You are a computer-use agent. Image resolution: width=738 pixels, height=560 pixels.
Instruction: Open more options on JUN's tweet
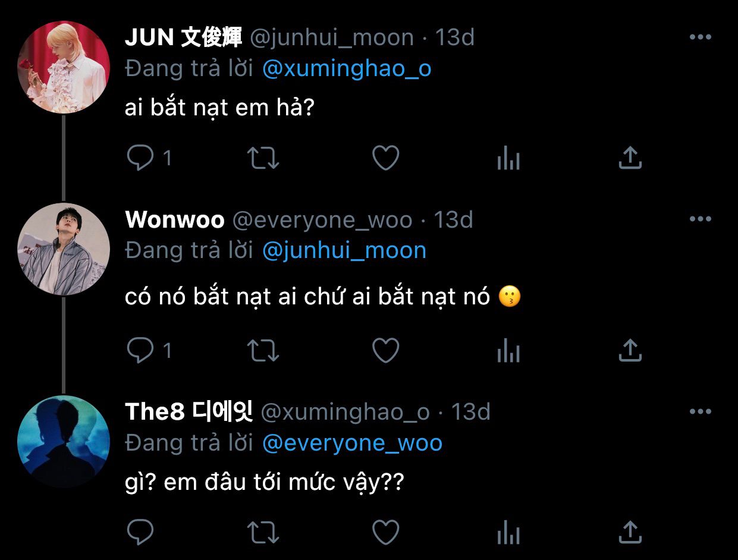701,37
